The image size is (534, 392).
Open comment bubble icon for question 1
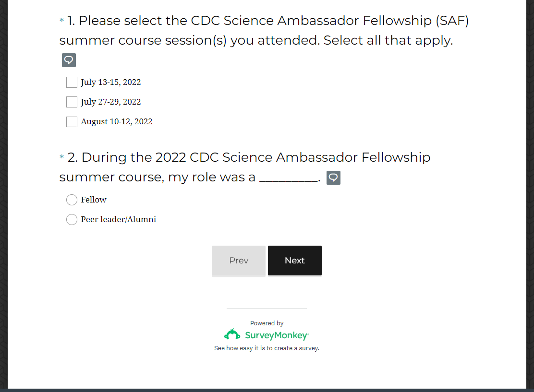(x=69, y=60)
